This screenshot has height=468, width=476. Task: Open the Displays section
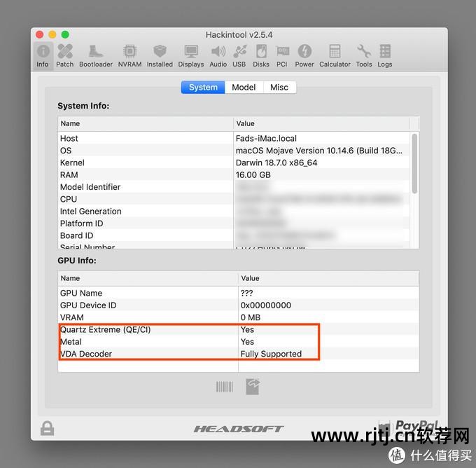click(x=191, y=56)
